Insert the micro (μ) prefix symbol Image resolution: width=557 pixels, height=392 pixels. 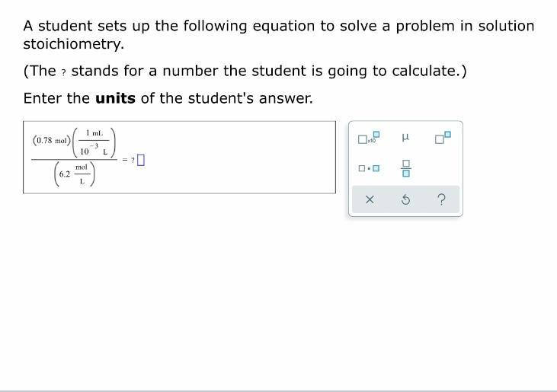pos(405,138)
